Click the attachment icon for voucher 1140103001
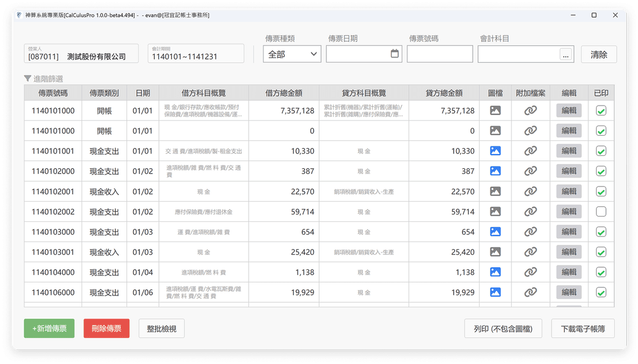Image resolution: width=638 pixels, height=364 pixels. click(x=530, y=251)
